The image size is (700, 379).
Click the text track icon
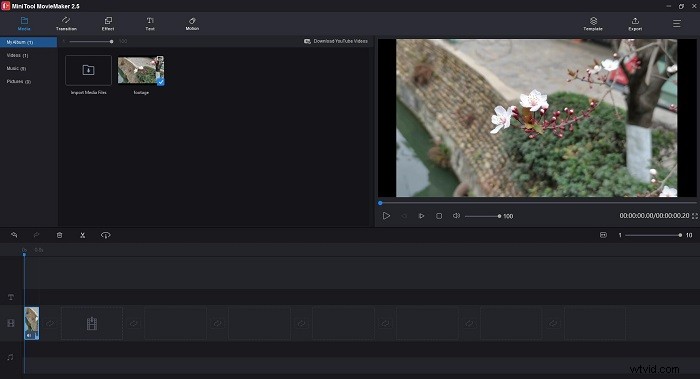[x=11, y=297]
